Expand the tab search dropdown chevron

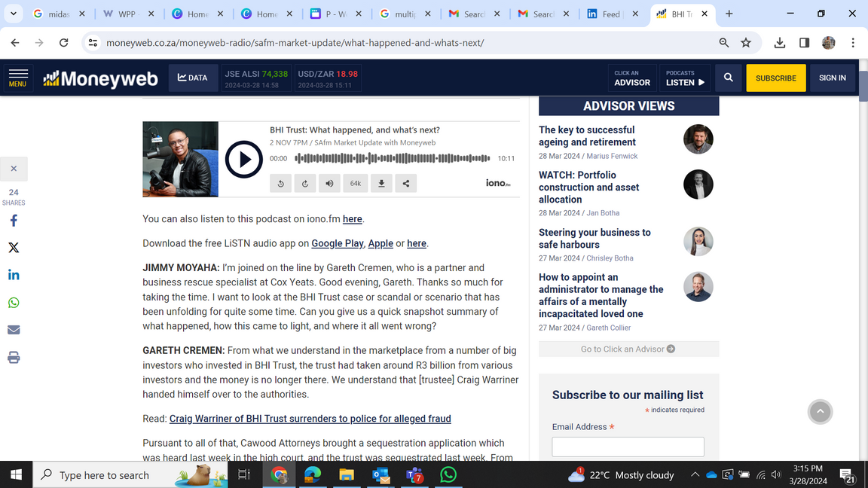(x=14, y=14)
